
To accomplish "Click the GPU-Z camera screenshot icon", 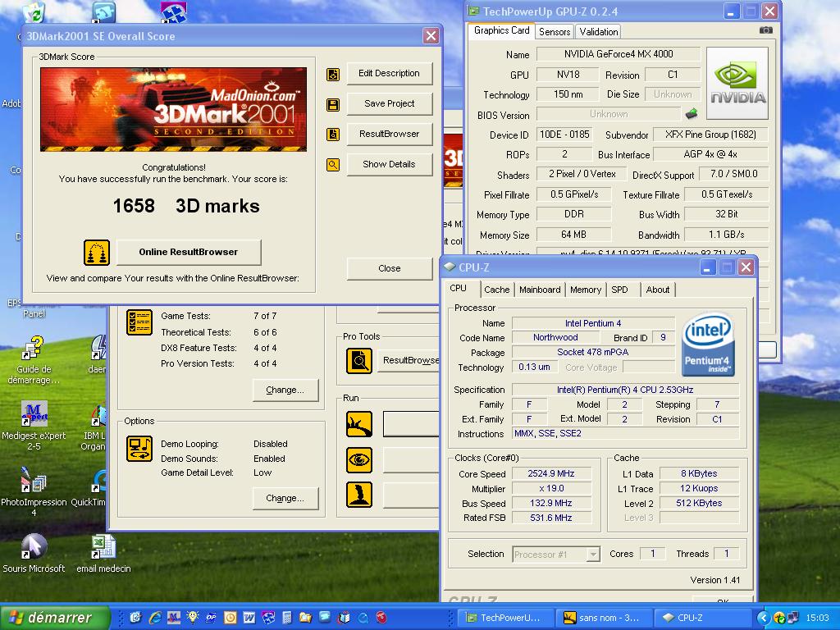I will click(766, 30).
